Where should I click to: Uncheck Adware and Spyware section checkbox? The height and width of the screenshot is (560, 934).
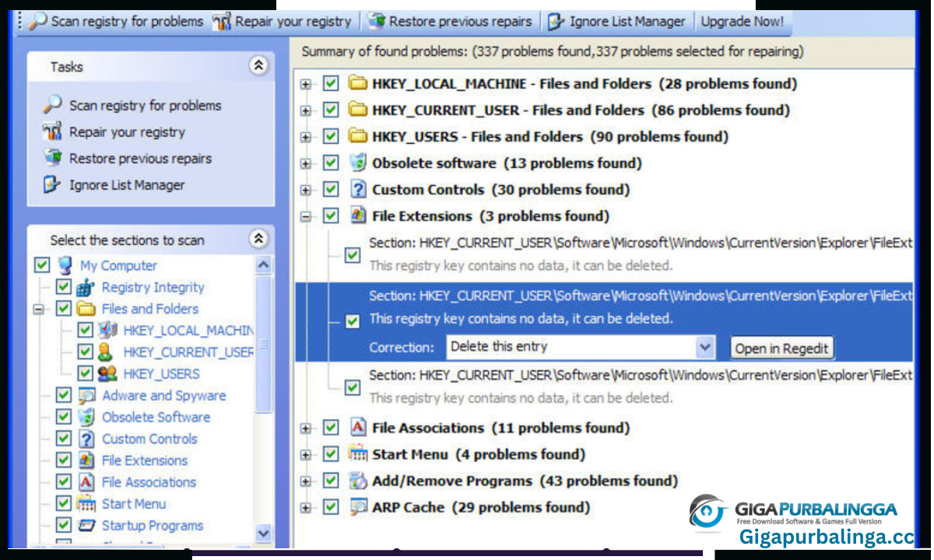pos(64,395)
